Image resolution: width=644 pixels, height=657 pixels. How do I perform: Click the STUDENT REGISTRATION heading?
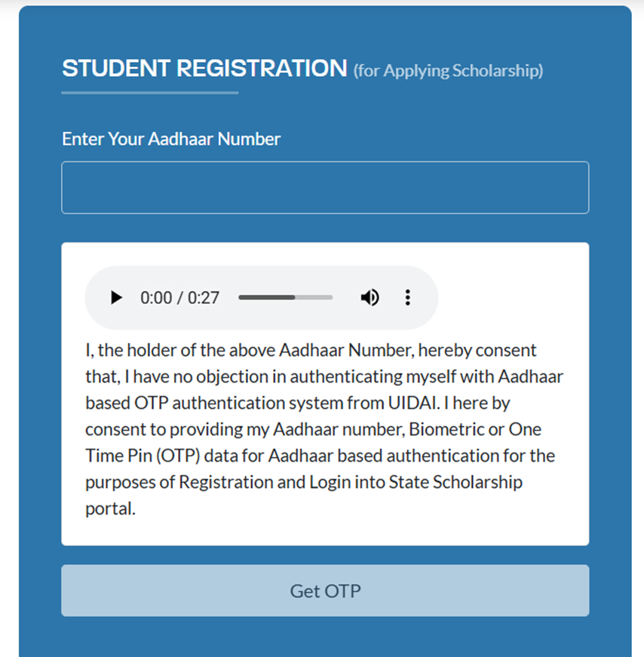pyautogui.click(x=204, y=68)
